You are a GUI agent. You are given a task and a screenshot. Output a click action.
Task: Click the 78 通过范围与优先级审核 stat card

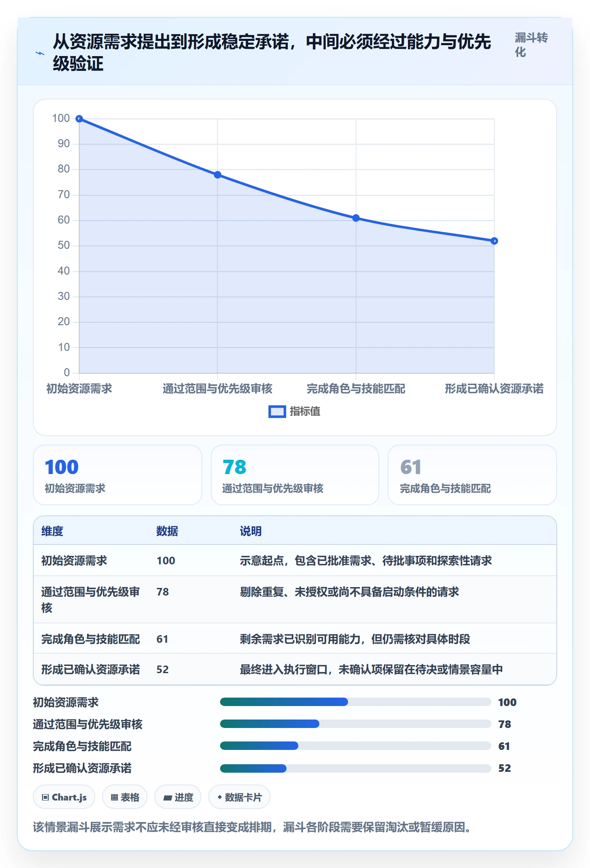tap(295, 475)
